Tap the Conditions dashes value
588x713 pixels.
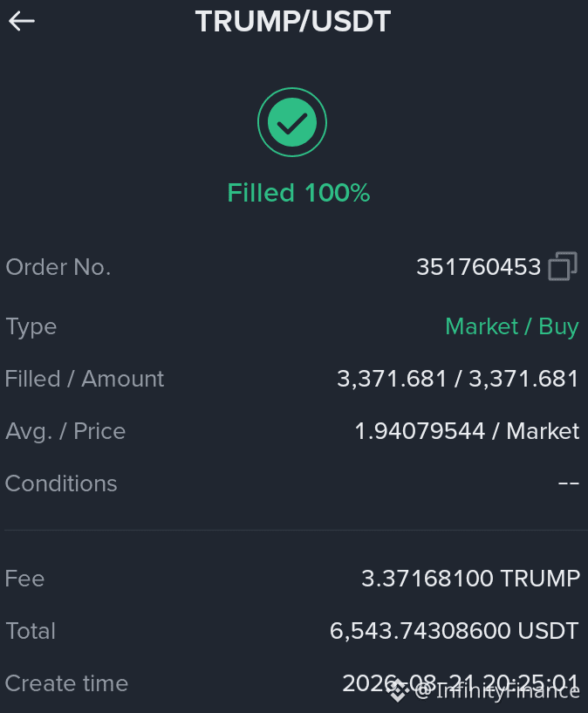569,483
